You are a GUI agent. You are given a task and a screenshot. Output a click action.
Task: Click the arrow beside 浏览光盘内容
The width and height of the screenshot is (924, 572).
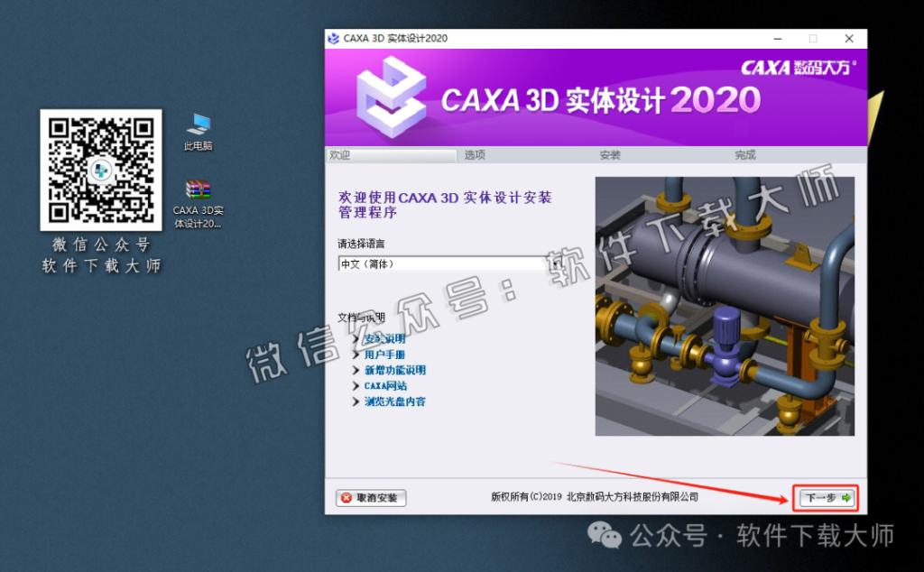[x=356, y=401]
